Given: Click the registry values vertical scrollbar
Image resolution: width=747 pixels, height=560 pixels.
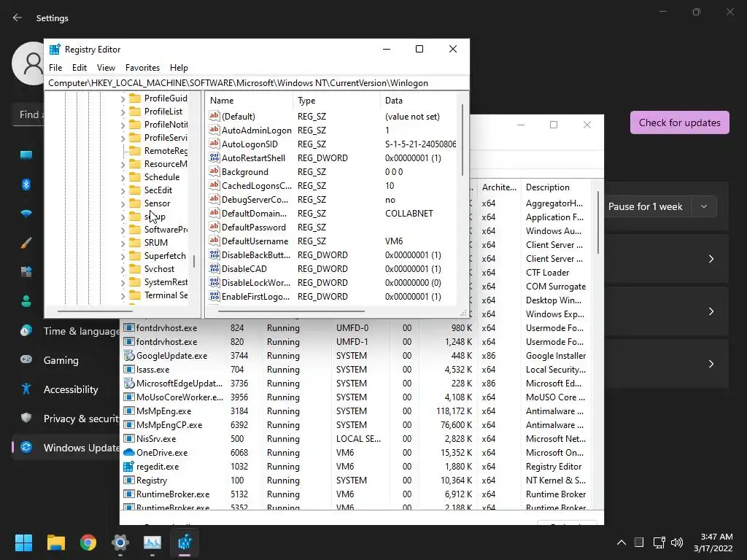Looking at the screenshot, I should 462,140.
